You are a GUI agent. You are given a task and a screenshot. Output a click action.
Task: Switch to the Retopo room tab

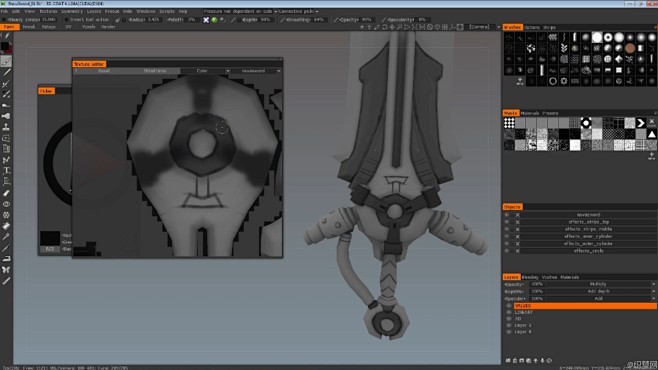49,27
